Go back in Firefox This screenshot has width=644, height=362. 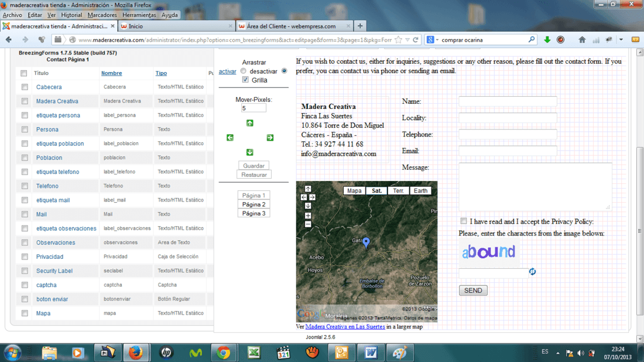(x=9, y=40)
